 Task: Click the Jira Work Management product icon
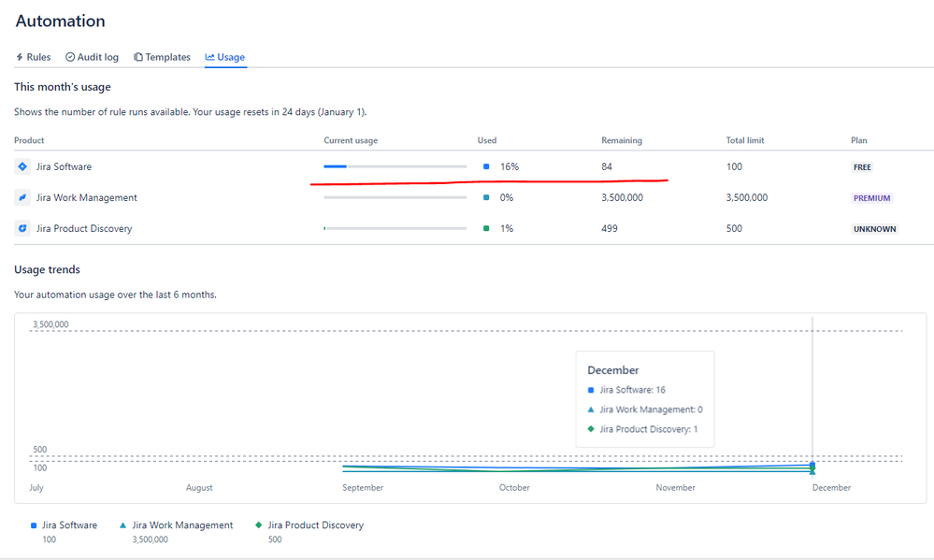pyautogui.click(x=22, y=198)
